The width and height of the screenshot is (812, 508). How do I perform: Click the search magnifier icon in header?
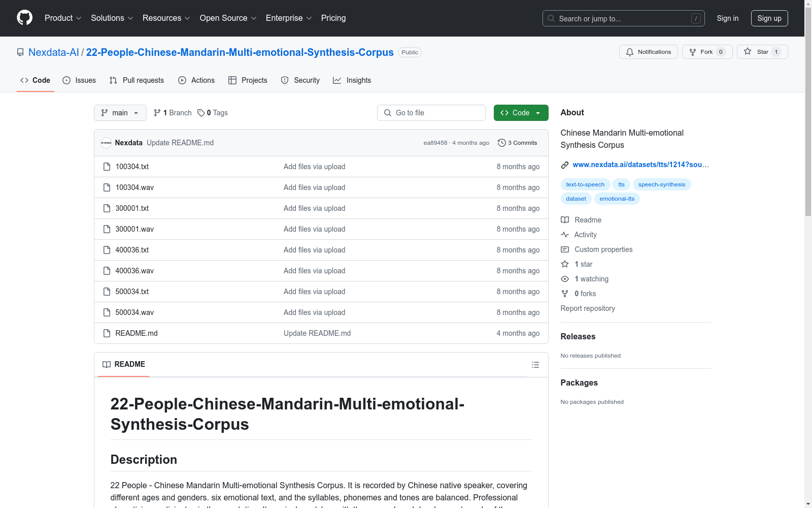(551, 18)
